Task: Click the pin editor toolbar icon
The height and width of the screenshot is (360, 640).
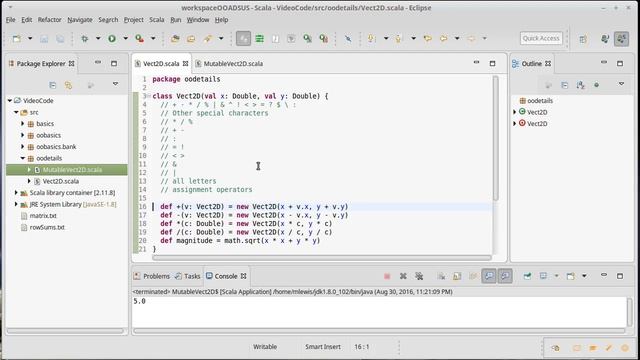Action: pos(348,39)
